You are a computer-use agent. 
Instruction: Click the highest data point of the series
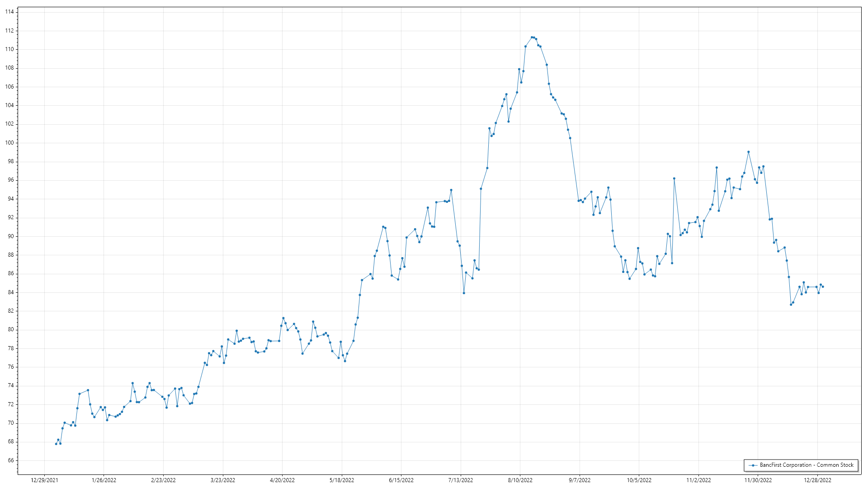point(532,38)
